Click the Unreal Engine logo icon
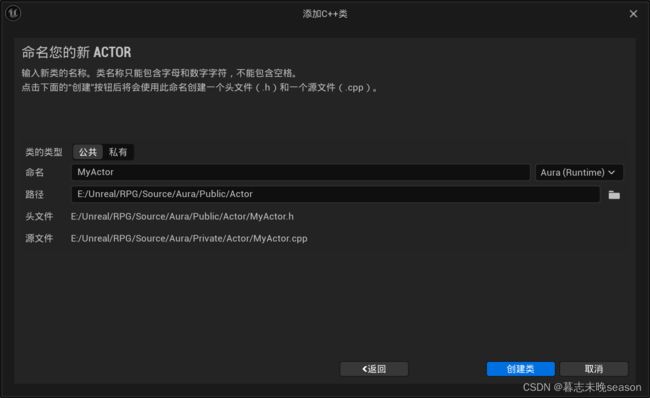The height and width of the screenshot is (398, 650). [x=13, y=13]
